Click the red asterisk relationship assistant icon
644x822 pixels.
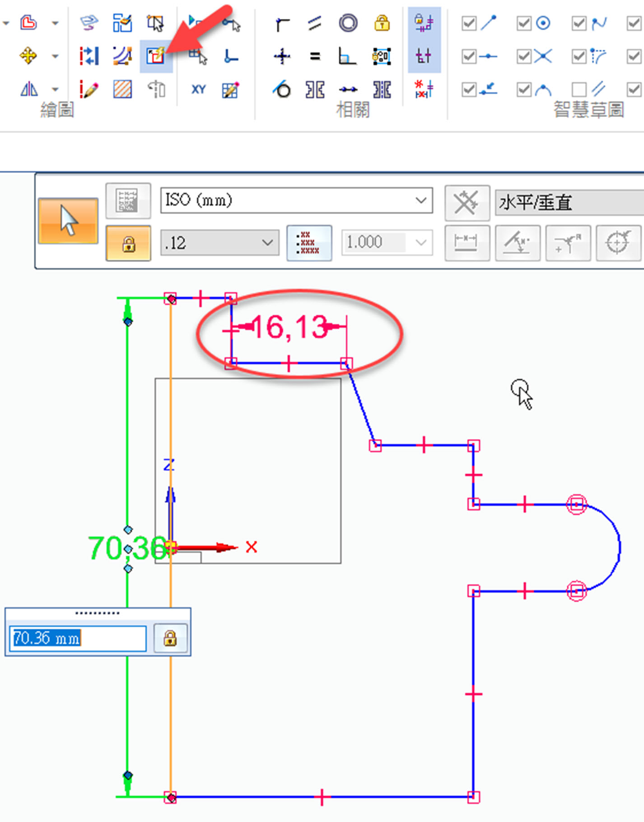point(424,89)
